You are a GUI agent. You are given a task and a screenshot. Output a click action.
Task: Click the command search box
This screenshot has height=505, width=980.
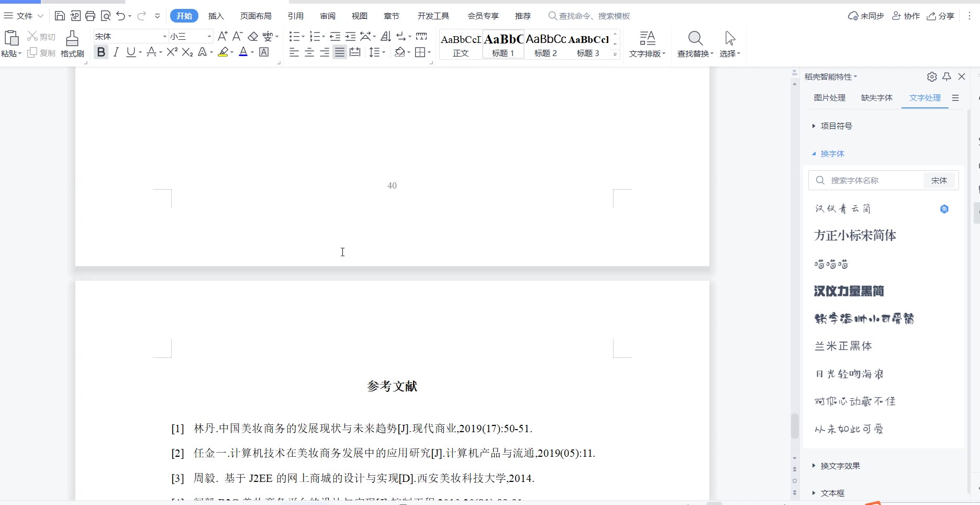coord(589,16)
